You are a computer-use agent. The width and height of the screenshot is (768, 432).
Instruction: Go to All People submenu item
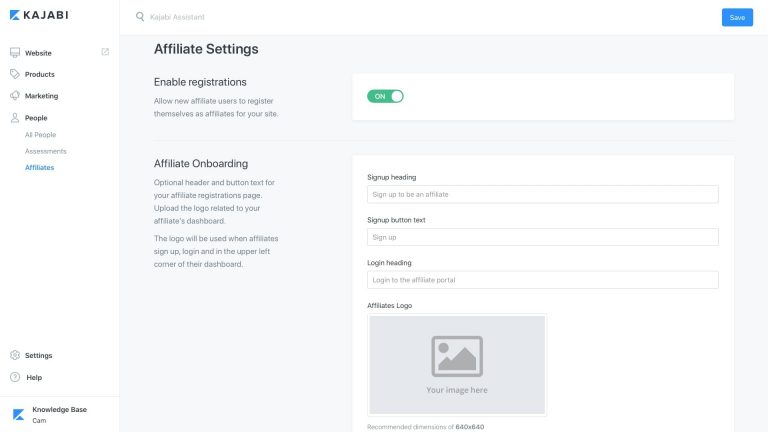click(x=41, y=135)
